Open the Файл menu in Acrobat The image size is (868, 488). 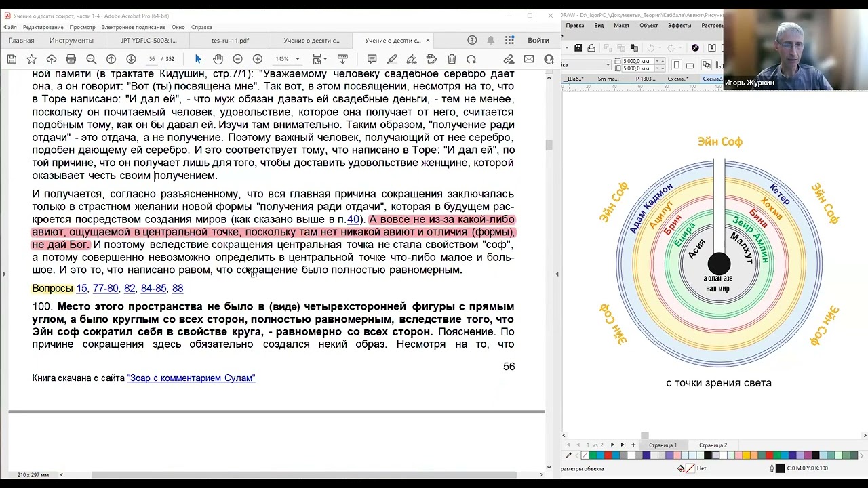[x=10, y=27]
